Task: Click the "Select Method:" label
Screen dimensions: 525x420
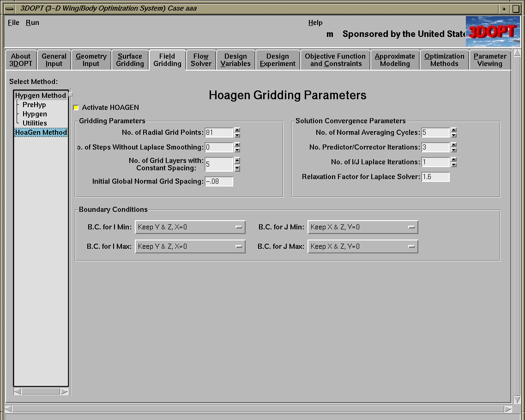Action: point(34,82)
